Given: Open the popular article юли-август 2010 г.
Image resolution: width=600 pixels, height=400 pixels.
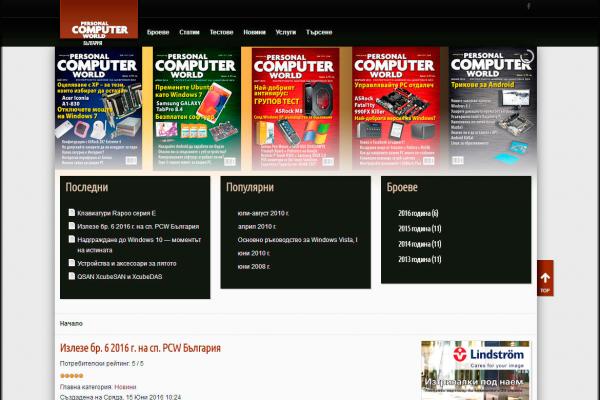Looking at the screenshot, I should tap(263, 213).
